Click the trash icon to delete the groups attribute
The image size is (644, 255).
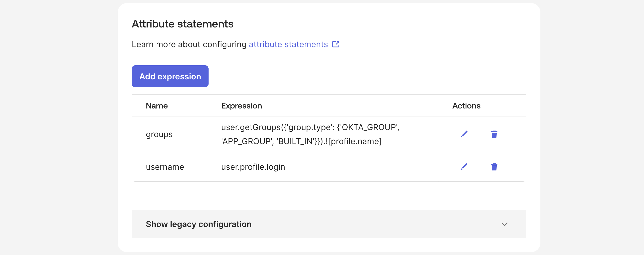494,134
